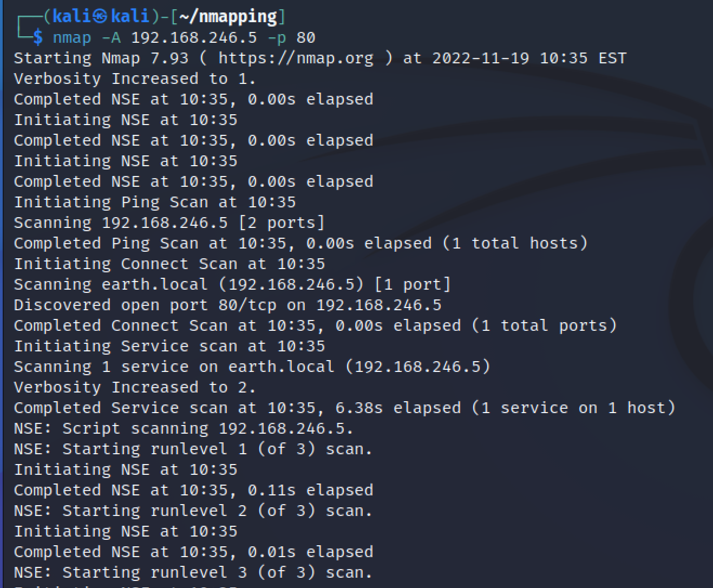Screen dimensions: 713x588
Task: Click the 'Discovered open port 80/tcp' line
Action: [x=227, y=305]
